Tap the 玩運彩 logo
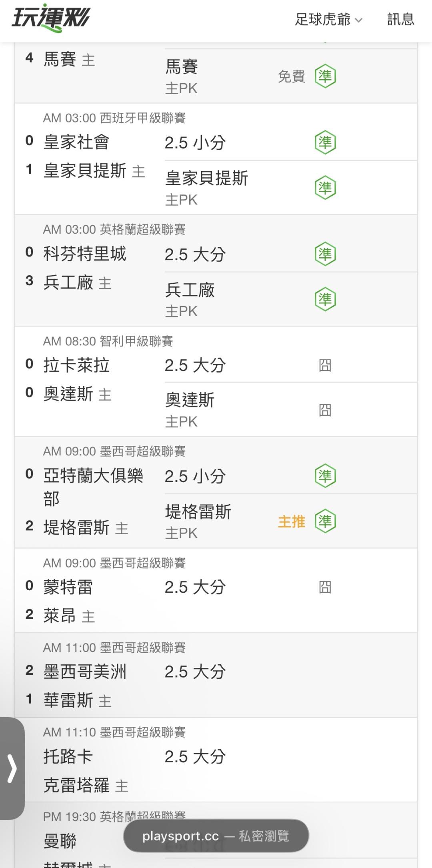The height and width of the screenshot is (868, 432). point(51,18)
